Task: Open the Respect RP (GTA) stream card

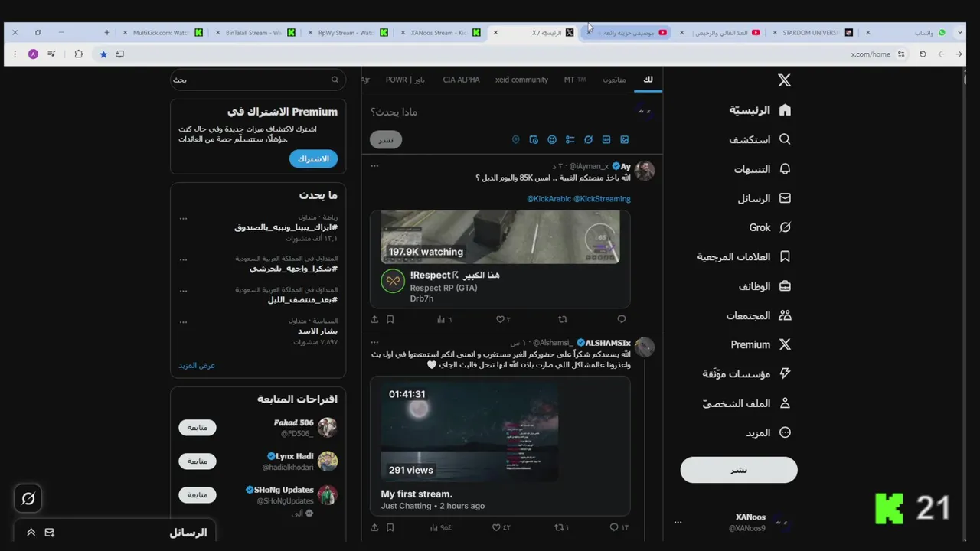Action: tap(500, 259)
